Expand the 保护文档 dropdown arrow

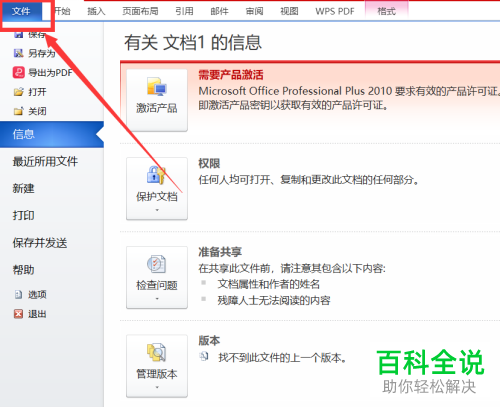click(x=157, y=210)
